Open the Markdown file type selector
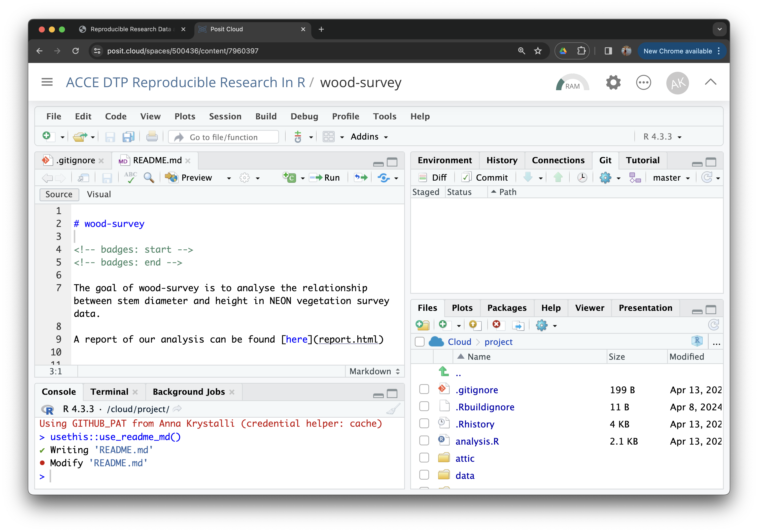Image resolution: width=758 pixels, height=532 pixels. pos(375,372)
